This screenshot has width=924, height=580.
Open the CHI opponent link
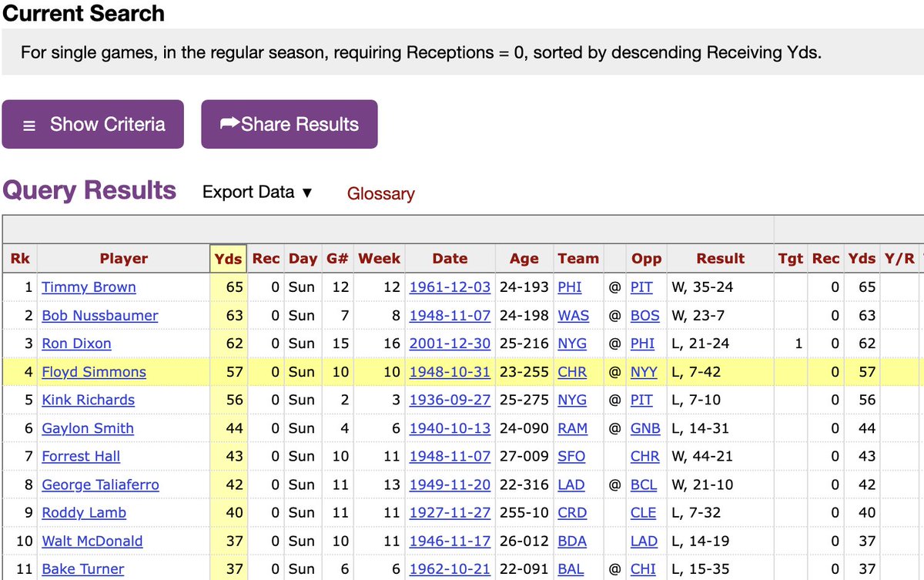643,568
